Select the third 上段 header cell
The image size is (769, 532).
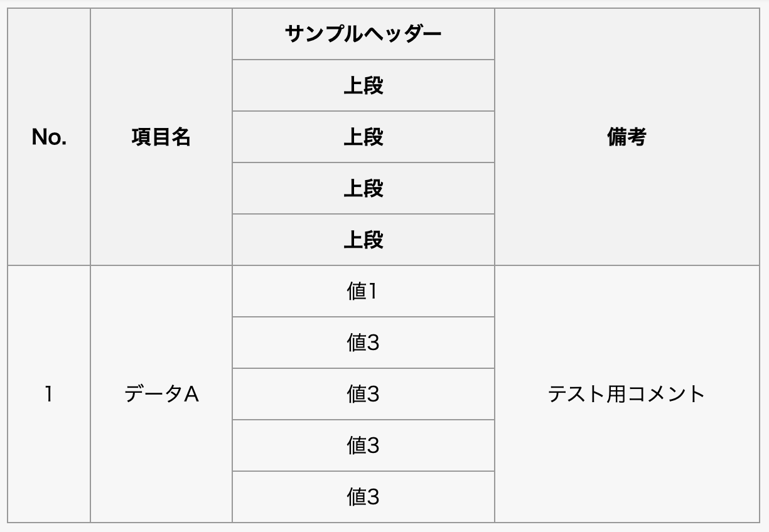363,188
